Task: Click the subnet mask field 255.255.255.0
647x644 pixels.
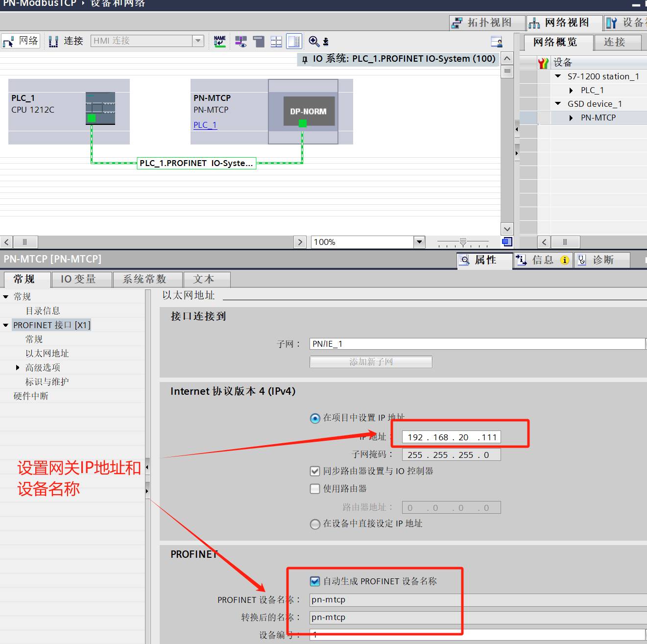Action: [x=451, y=455]
